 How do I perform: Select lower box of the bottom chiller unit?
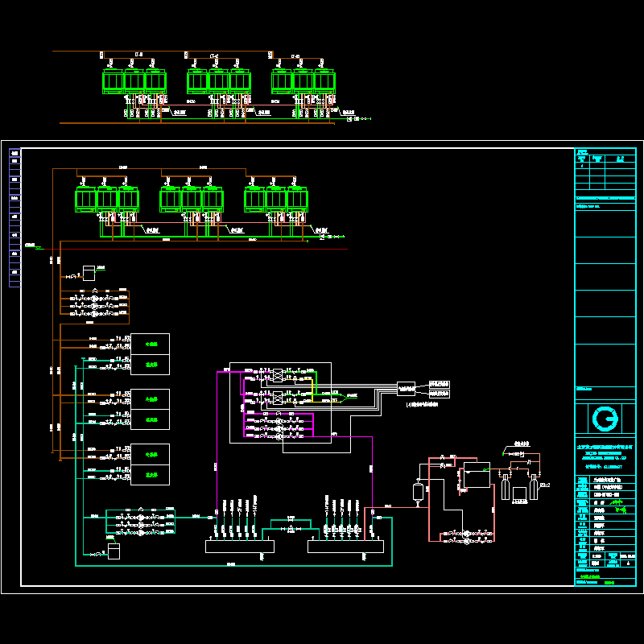click(150, 475)
